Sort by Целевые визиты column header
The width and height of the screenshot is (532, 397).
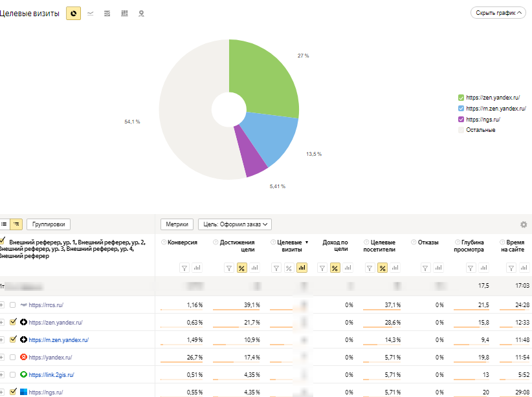289,246
